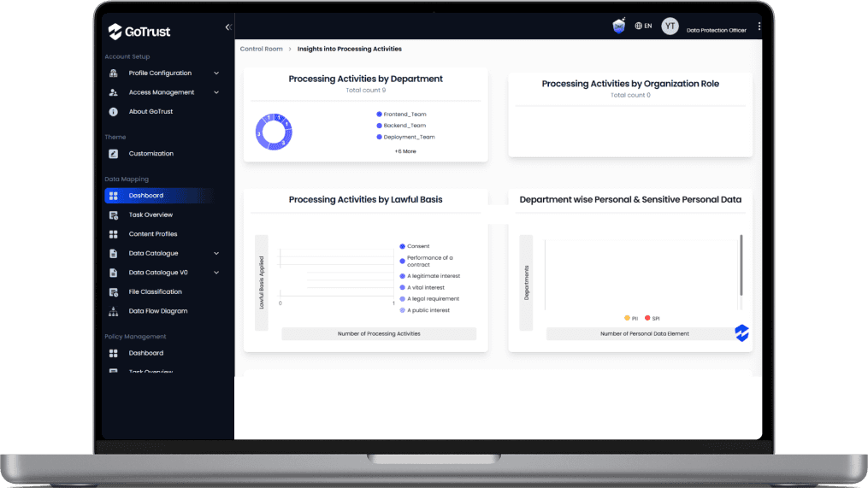Screen dimensions: 868x488
Task: Open Access Management menu item
Action: pyautogui.click(x=161, y=92)
